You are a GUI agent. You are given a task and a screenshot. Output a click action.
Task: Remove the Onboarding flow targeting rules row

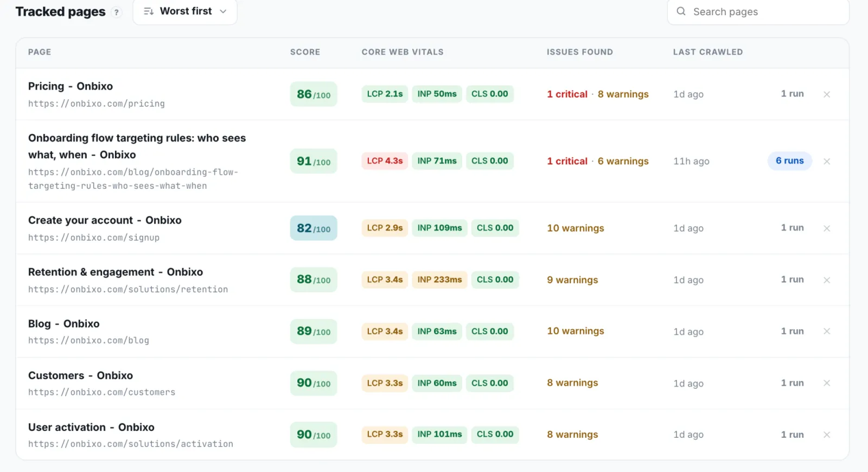[827, 161]
